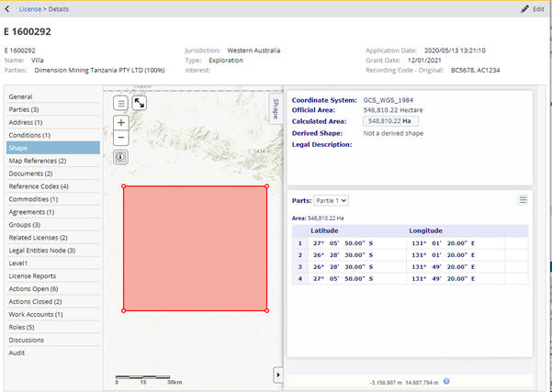The height and width of the screenshot is (392, 552).
Task: Expand the map to fullscreen
Action: coord(140,103)
